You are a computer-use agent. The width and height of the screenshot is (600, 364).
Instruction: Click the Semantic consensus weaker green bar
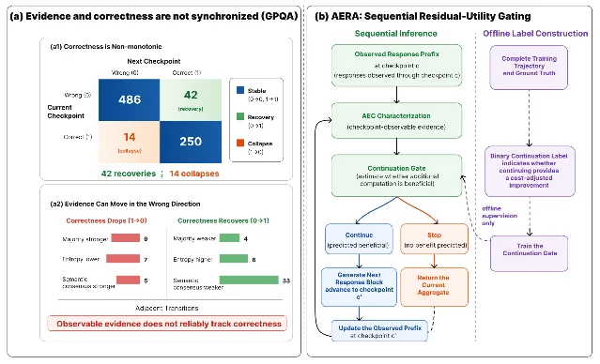pos(249,280)
